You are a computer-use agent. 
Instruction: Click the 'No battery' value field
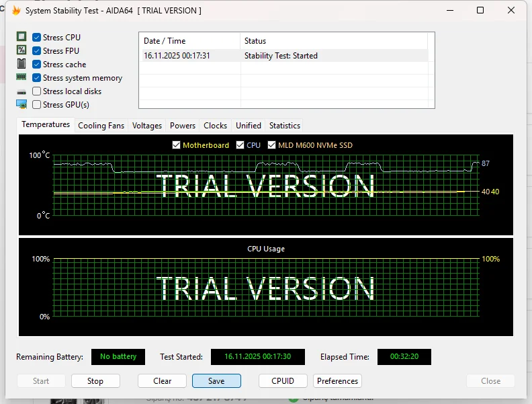coord(118,357)
